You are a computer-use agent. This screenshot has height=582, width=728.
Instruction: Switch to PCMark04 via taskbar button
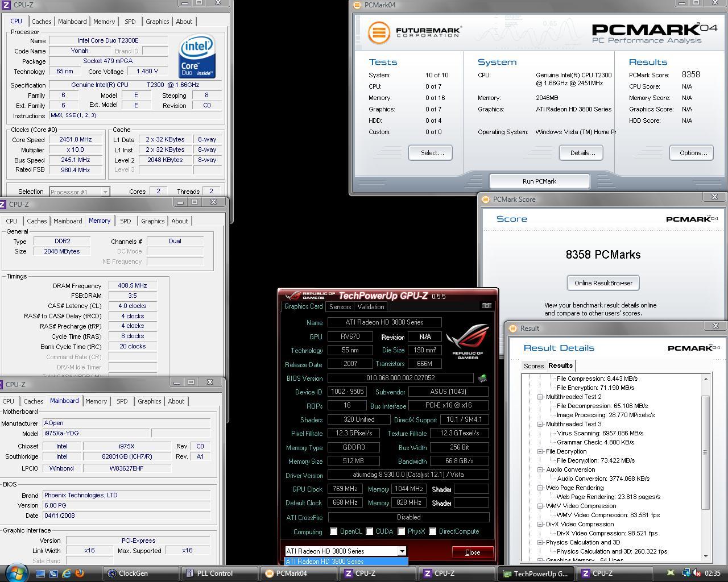tap(300, 573)
